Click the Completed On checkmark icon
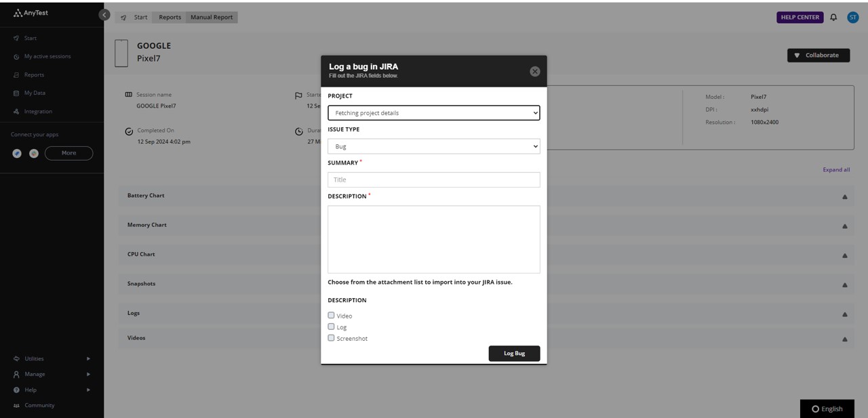 (129, 131)
